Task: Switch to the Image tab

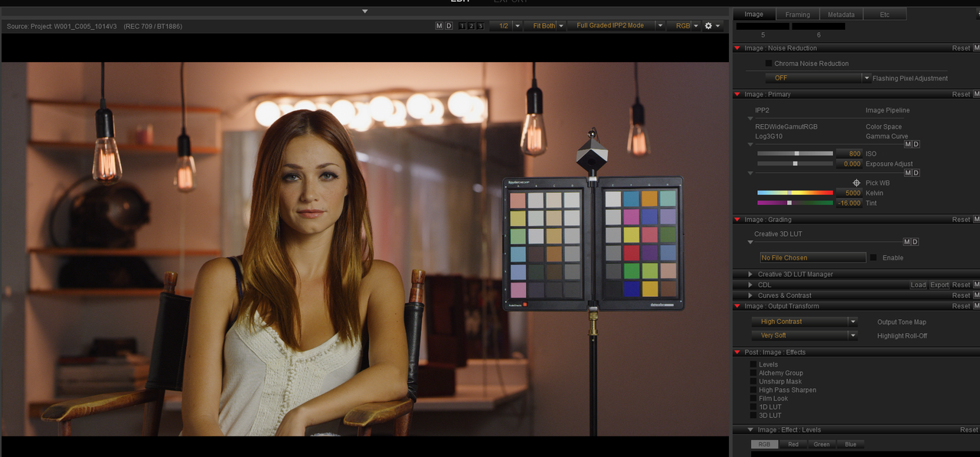Action: pos(754,15)
